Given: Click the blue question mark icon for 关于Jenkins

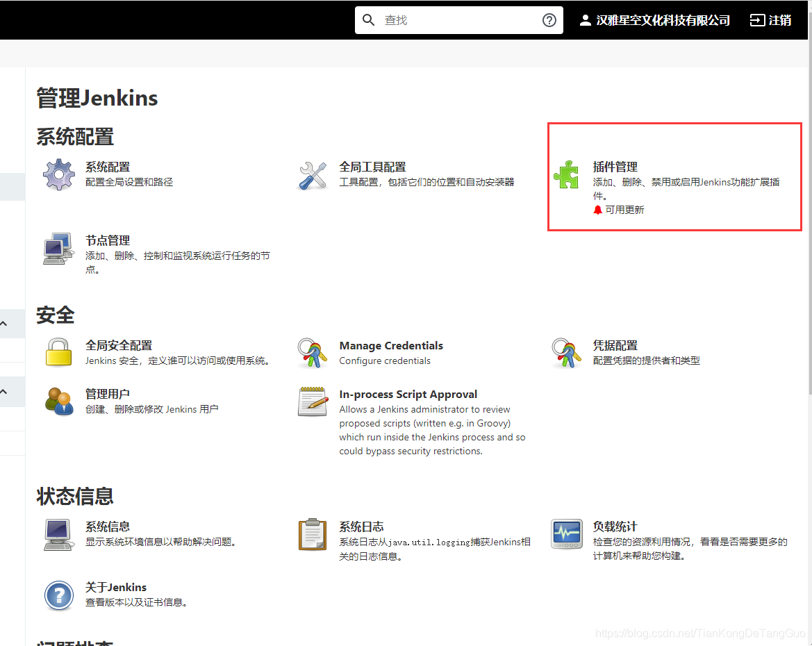Looking at the screenshot, I should (x=58, y=595).
